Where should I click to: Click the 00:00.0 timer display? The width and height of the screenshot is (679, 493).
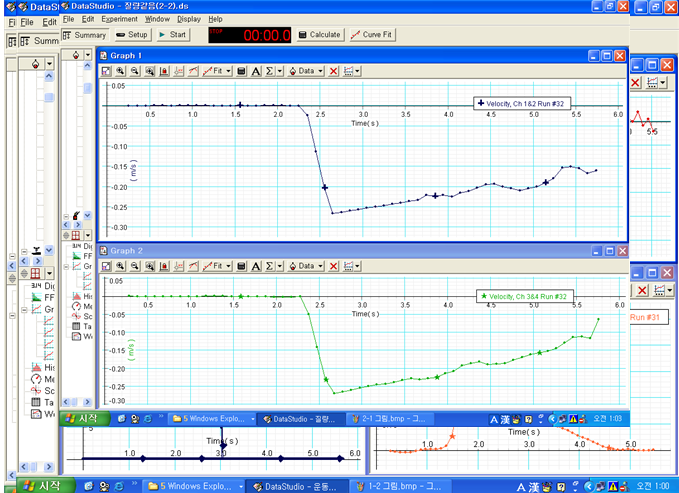click(x=249, y=35)
